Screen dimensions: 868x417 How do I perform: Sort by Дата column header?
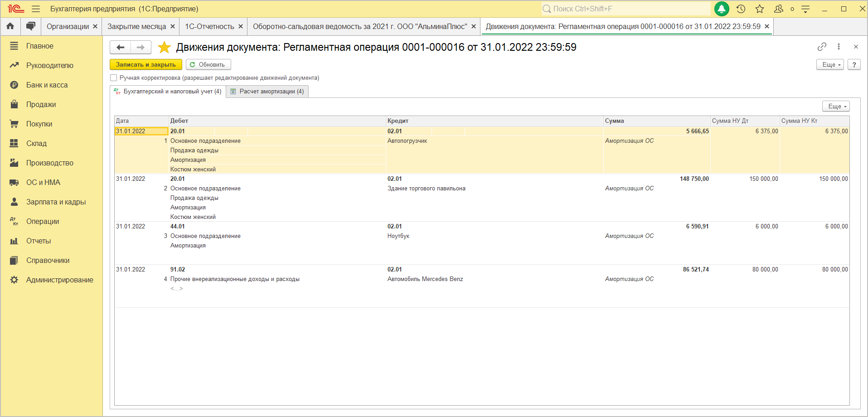(x=141, y=121)
